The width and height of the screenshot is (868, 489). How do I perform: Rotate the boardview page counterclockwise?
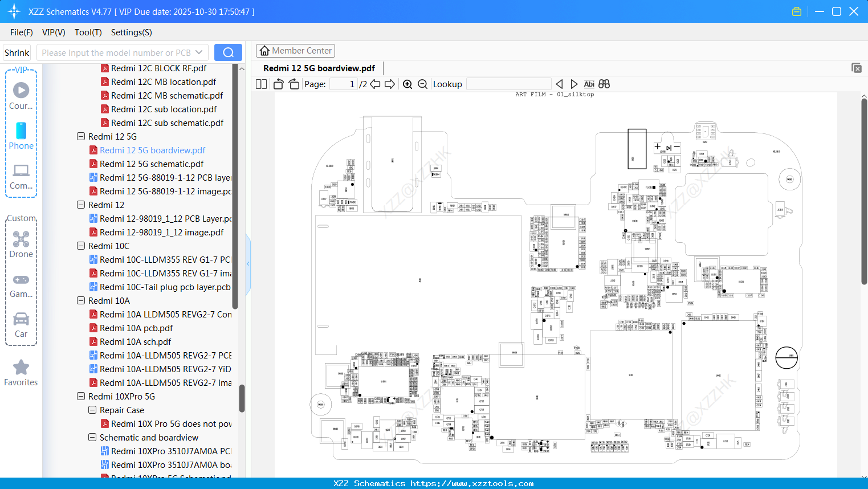(x=278, y=83)
